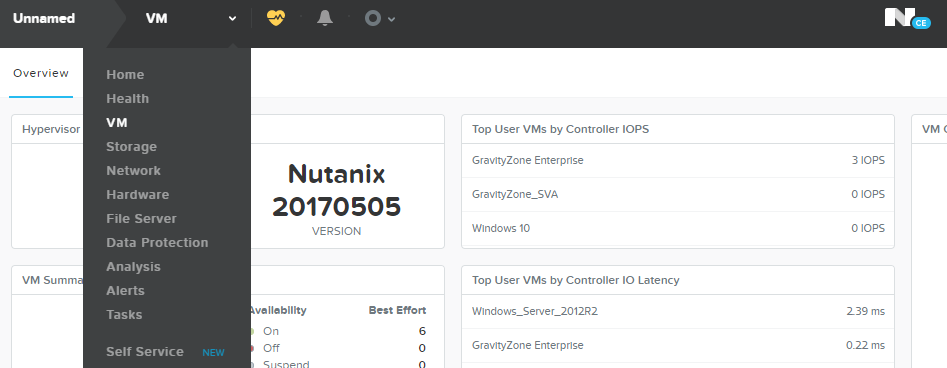947x368 pixels.
Task: Click the tasks circle icon
Action: (x=373, y=19)
